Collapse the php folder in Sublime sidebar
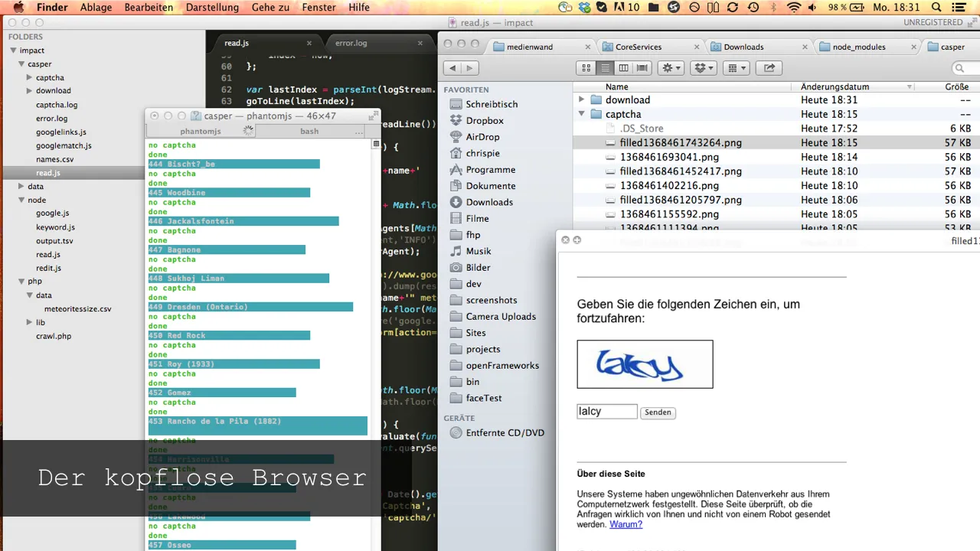This screenshot has height=551, width=980. (x=21, y=282)
